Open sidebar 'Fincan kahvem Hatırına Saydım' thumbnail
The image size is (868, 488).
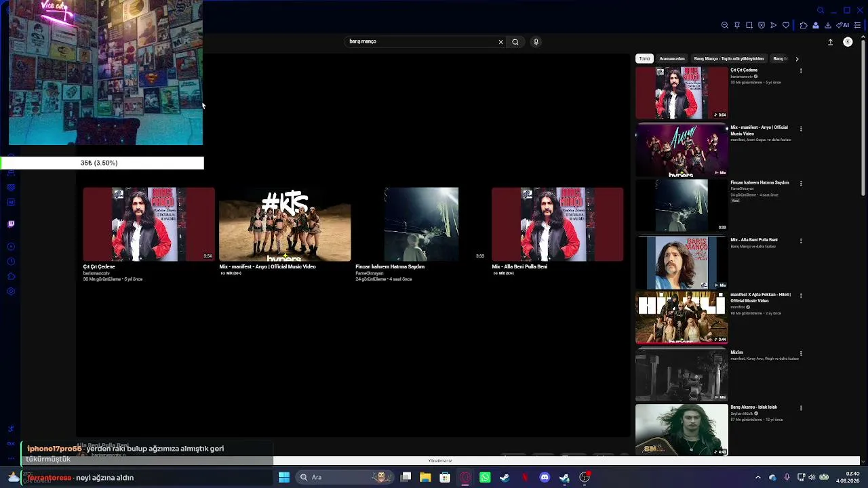click(682, 205)
